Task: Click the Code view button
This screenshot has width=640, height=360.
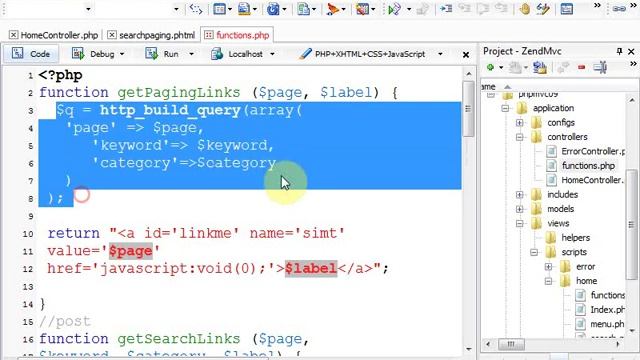Action: click(x=31, y=54)
